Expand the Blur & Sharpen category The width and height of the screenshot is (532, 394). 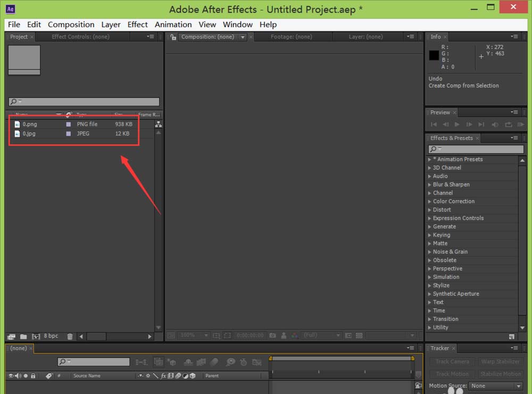(429, 185)
